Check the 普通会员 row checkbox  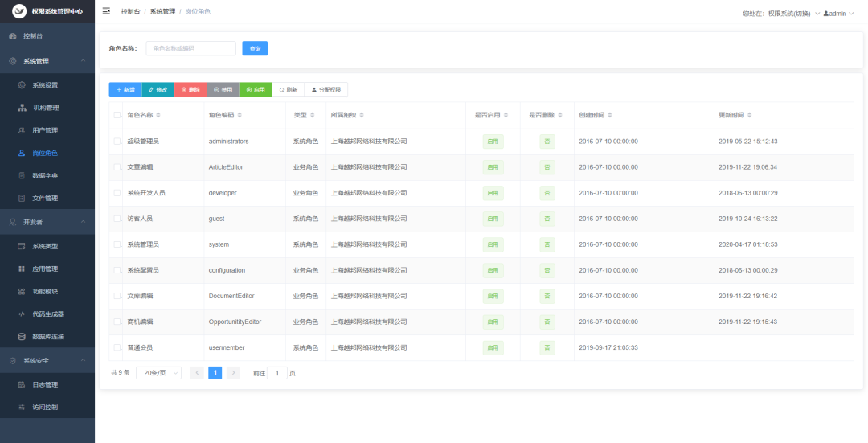(117, 348)
